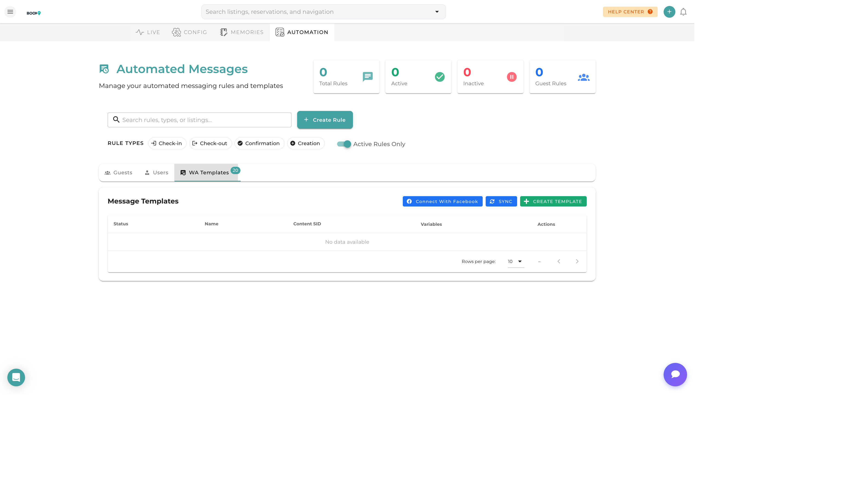Open the purple chat bubble widget

(675, 374)
